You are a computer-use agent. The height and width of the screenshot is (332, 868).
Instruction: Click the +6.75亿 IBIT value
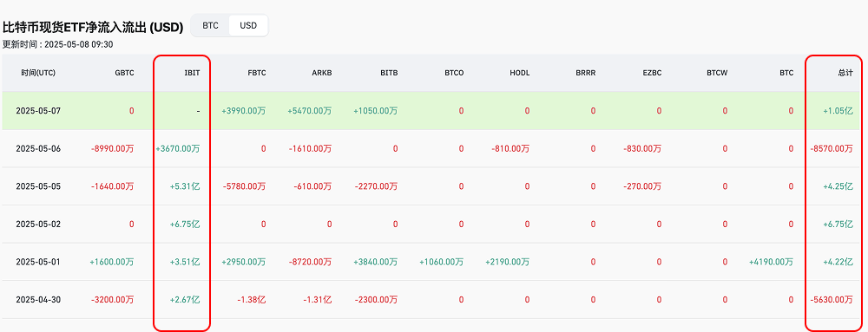coord(185,225)
